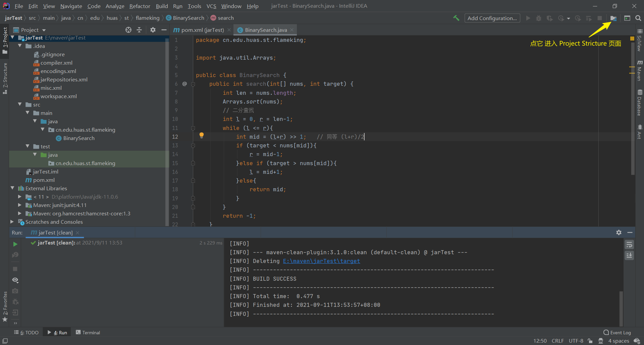
Task: Click the Search Everywhere magnifier icon
Action: [x=638, y=18]
